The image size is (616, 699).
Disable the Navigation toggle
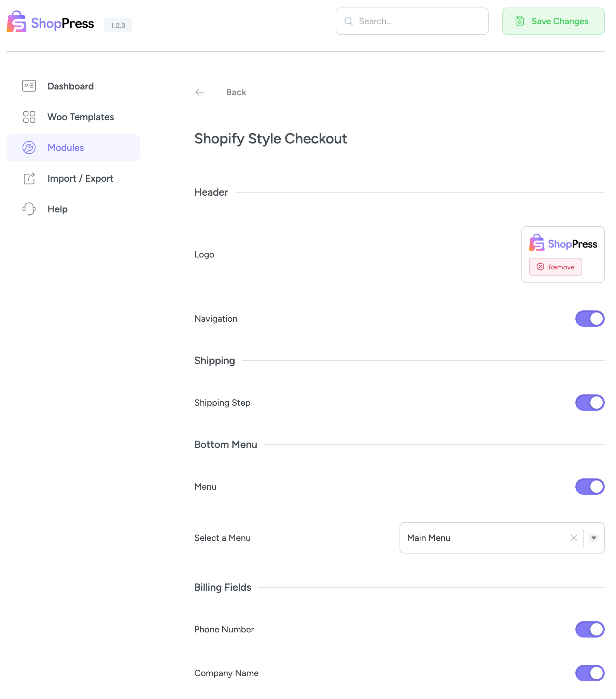point(590,318)
